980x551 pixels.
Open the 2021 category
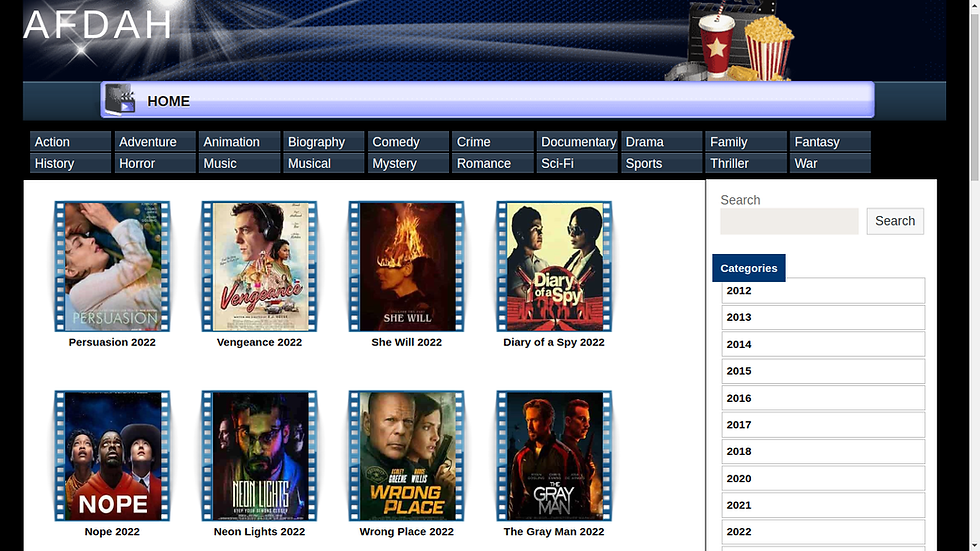(x=823, y=505)
